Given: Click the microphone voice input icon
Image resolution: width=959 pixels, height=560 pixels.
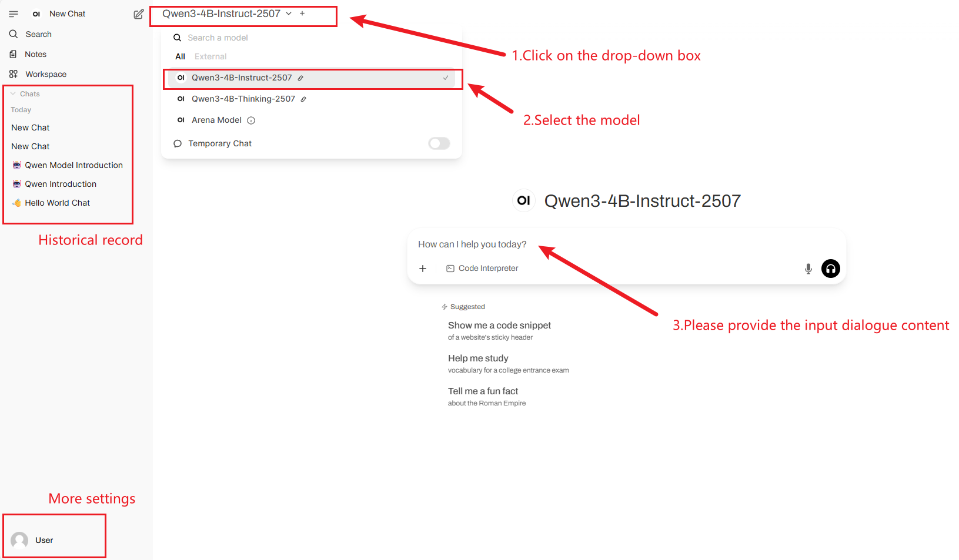Looking at the screenshot, I should 808,269.
